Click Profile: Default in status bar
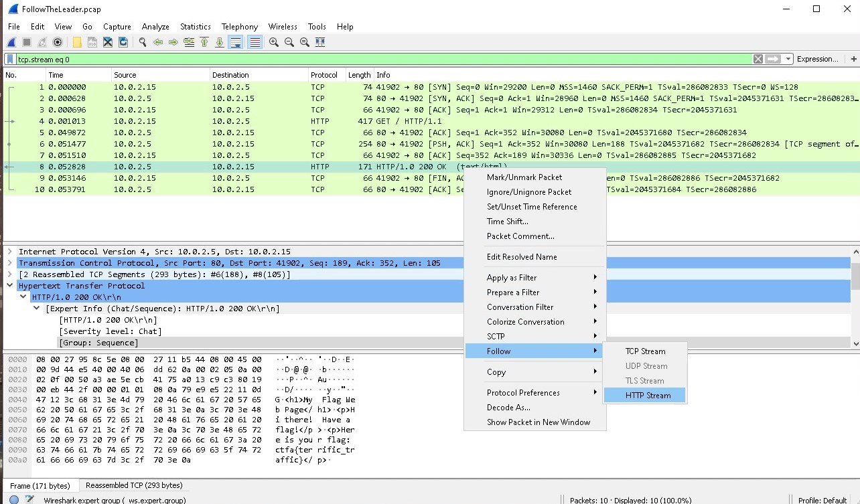This screenshot has height=504, width=860. (x=822, y=499)
